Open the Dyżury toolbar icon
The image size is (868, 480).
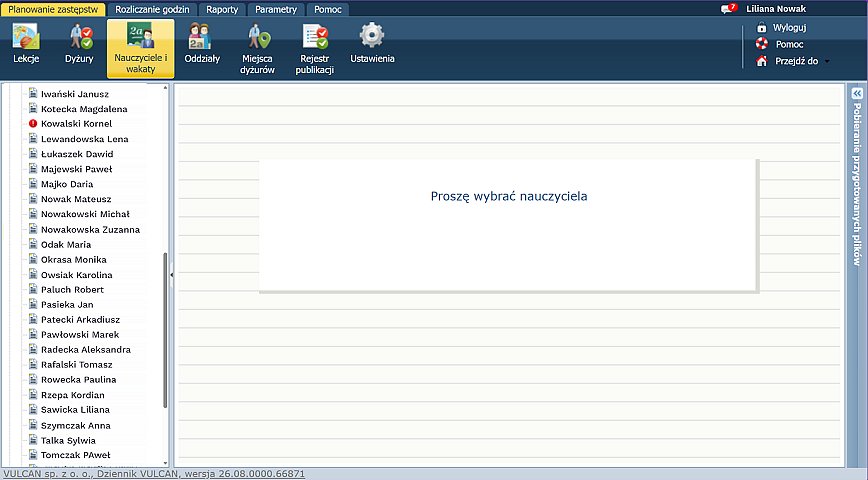tap(79, 37)
